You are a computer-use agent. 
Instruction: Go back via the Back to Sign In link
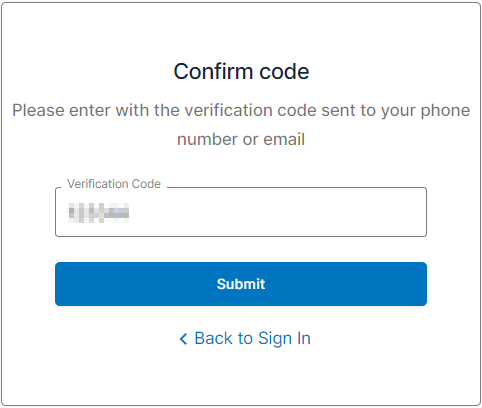tap(245, 339)
